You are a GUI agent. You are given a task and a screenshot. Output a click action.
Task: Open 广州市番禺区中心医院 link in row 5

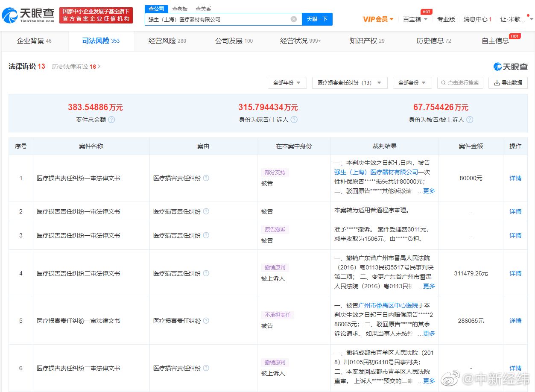[389, 305]
